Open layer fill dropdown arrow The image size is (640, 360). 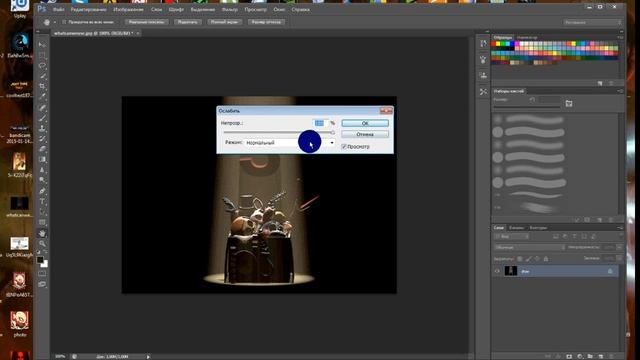(x=620, y=258)
